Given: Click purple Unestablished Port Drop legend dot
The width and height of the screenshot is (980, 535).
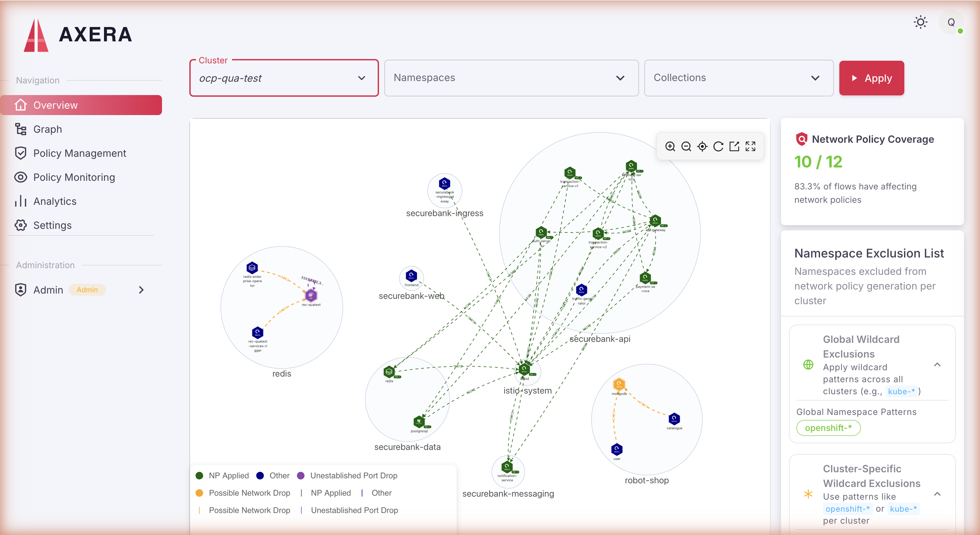Looking at the screenshot, I should (x=301, y=476).
